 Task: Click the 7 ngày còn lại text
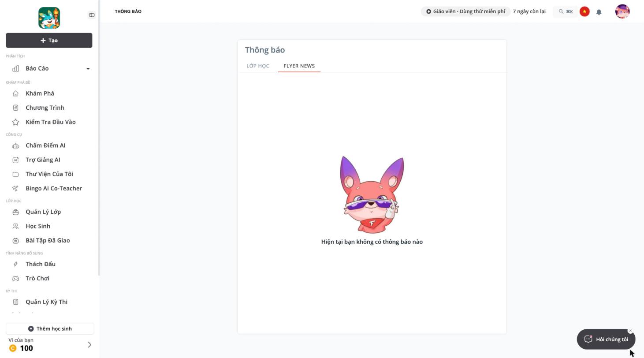pos(529,11)
